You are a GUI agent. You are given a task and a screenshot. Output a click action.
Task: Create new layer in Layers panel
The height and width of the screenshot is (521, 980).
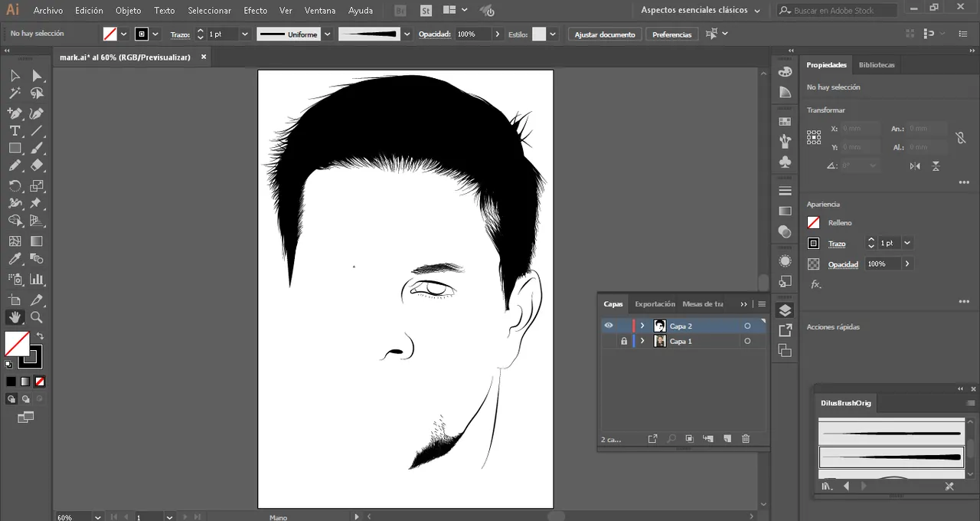(x=727, y=439)
